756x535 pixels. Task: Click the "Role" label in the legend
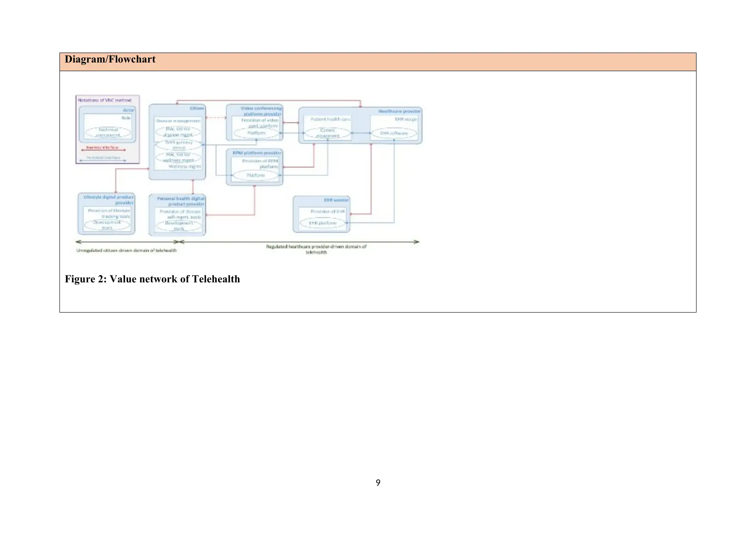click(x=126, y=118)
